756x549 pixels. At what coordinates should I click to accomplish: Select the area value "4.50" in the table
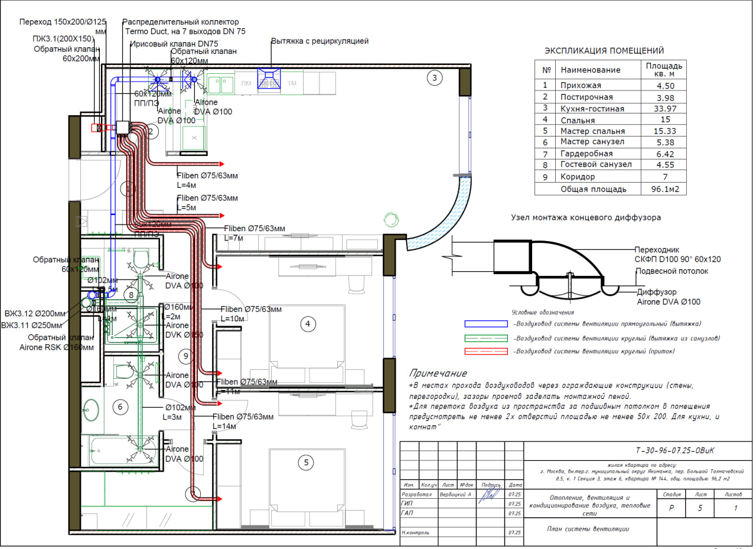coord(664,85)
